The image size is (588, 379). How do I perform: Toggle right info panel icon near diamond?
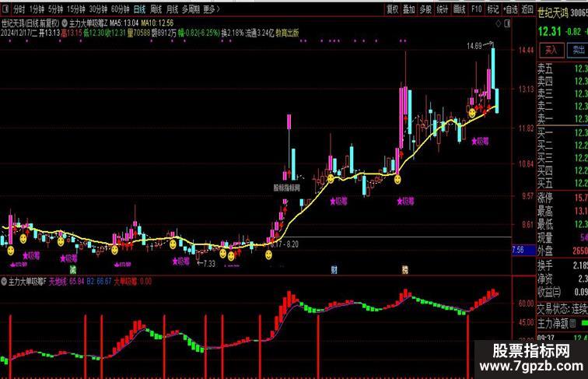pos(507,23)
